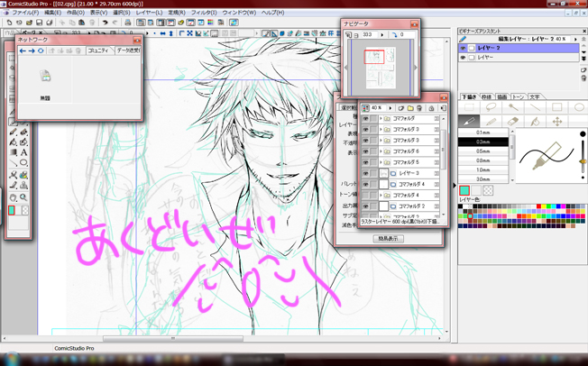Pick the red swatch in the top row of the palette
The width and height of the screenshot is (588, 366).
tap(538, 206)
